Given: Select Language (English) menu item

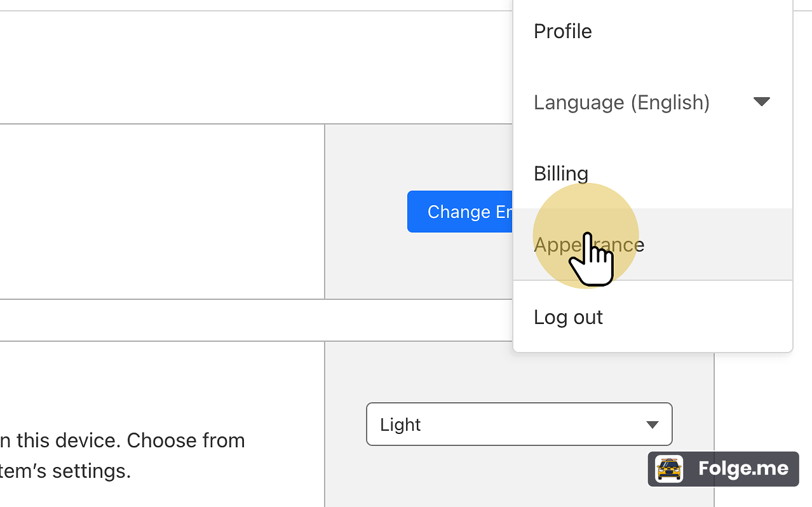Looking at the screenshot, I should pos(653,102).
